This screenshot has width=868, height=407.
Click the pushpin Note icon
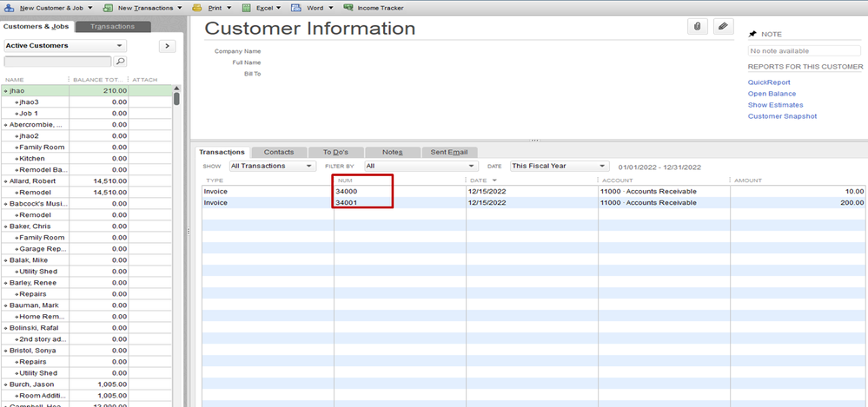click(752, 35)
